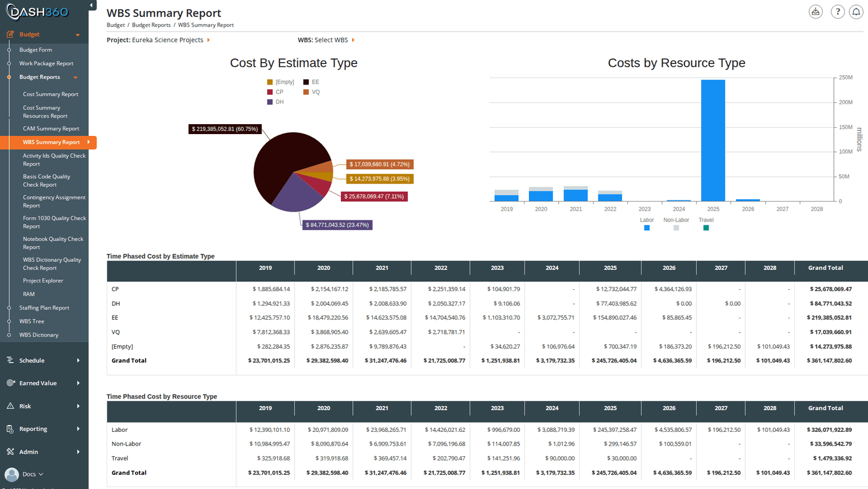The height and width of the screenshot is (489, 868).
Task: Click the DASH360 logo
Action: (38, 12)
